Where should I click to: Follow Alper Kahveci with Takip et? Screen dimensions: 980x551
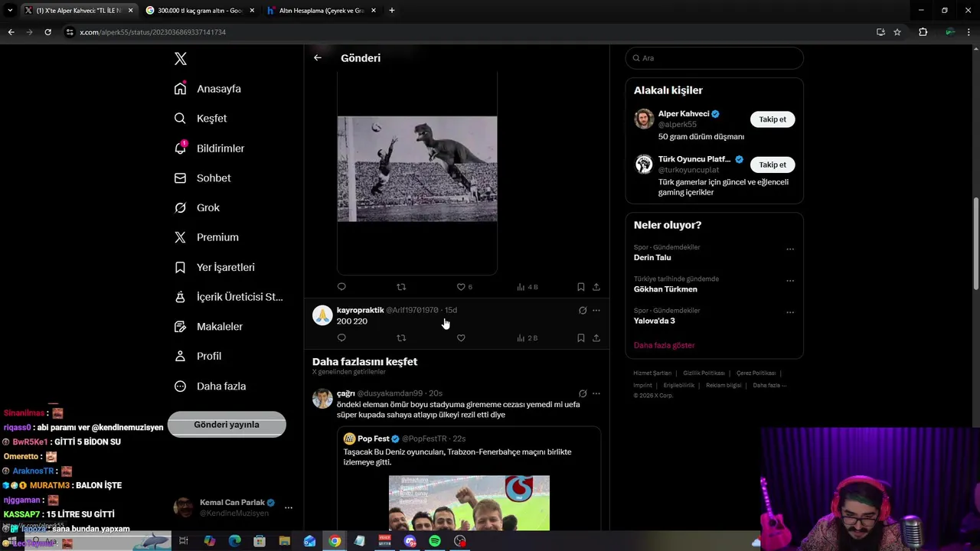(773, 119)
